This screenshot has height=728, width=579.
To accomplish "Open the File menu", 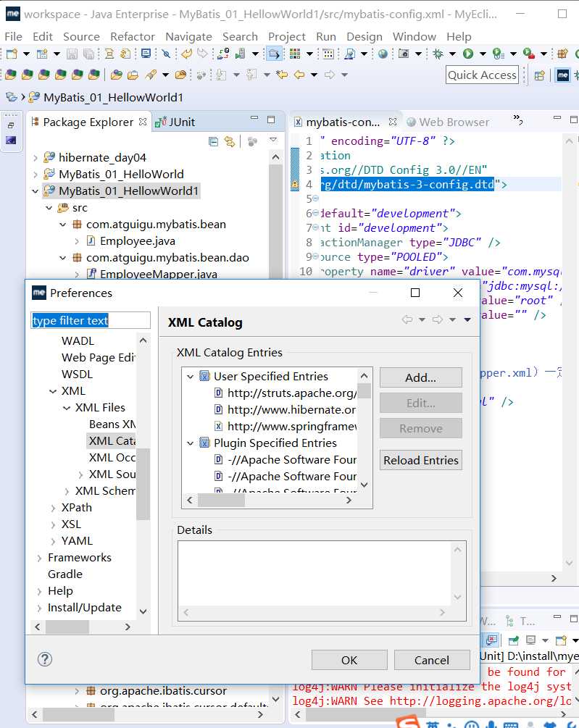I will [x=13, y=36].
